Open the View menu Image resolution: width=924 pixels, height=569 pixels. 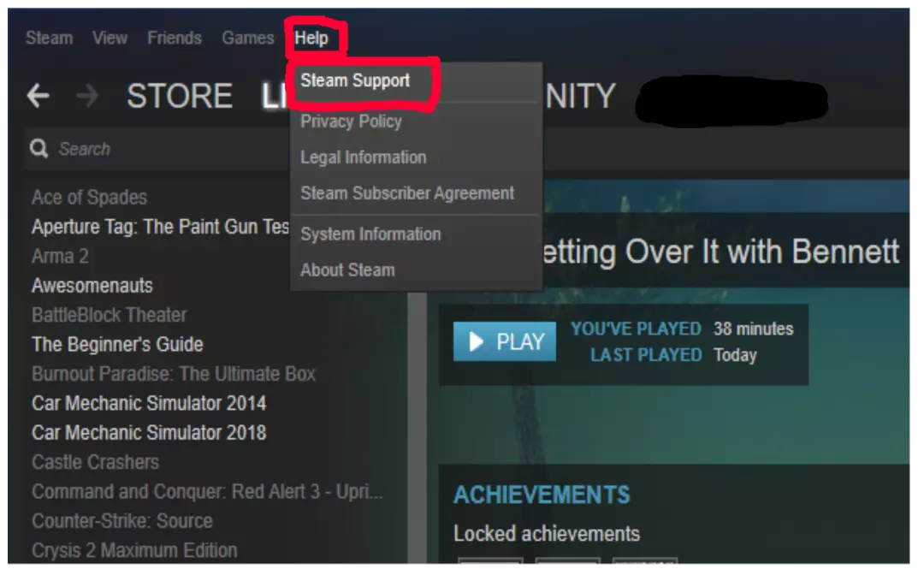click(x=110, y=39)
